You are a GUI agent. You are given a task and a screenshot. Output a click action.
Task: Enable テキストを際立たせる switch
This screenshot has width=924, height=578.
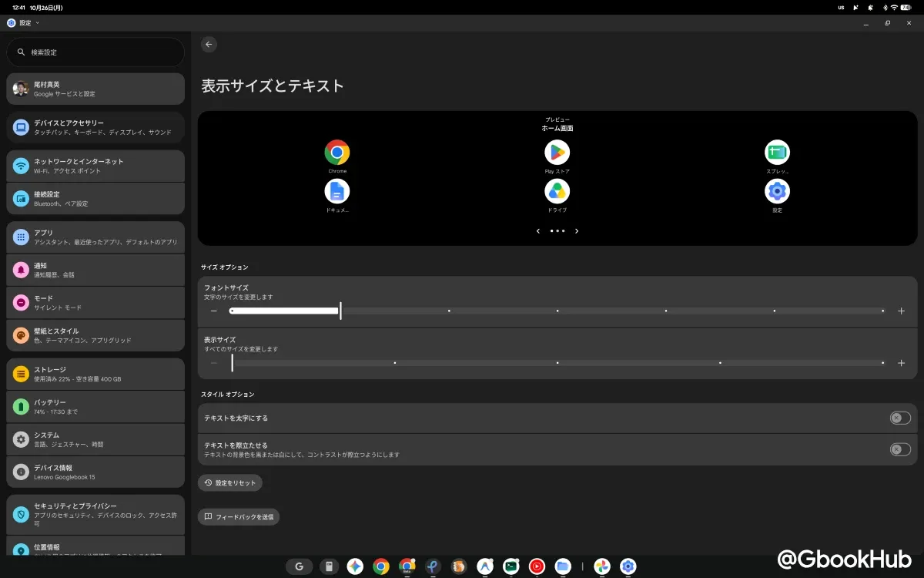click(x=900, y=449)
